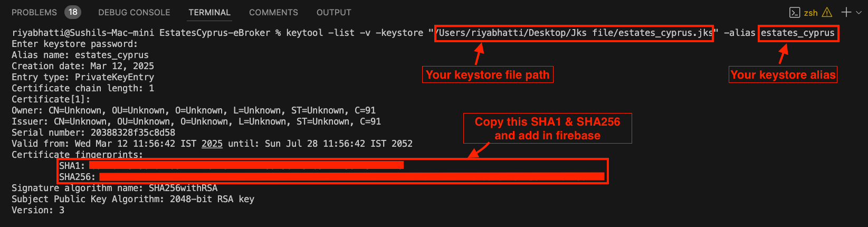Click the 'Your keystore alias' annotation label
Screen dimensions: 868x227
coord(783,74)
